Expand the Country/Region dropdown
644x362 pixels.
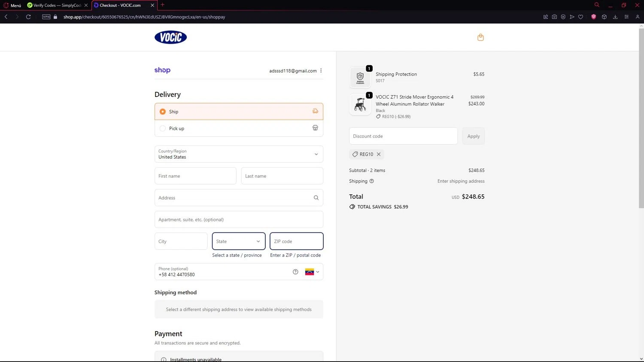pyautogui.click(x=239, y=154)
